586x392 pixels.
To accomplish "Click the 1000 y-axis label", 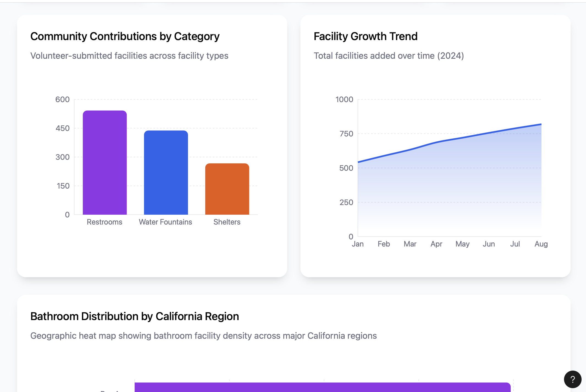I will (x=344, y=99).
